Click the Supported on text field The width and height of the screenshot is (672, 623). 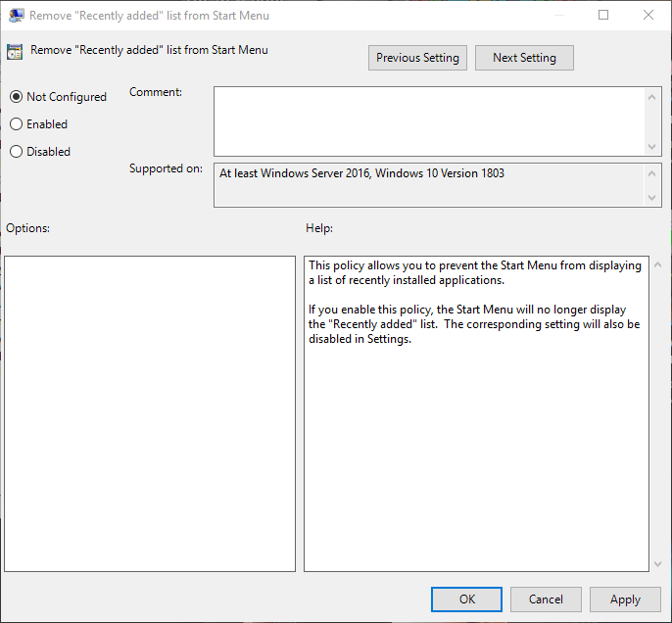point(429,185)
